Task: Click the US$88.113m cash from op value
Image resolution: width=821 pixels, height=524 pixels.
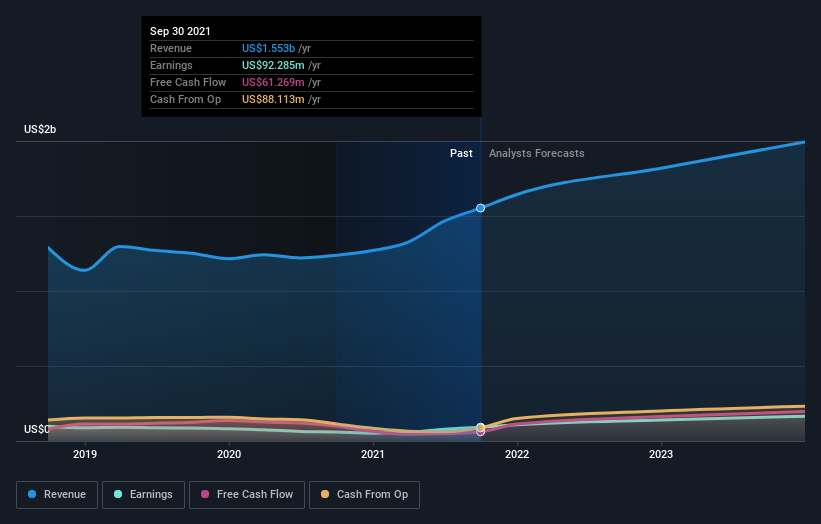Action: click(273, 99)
